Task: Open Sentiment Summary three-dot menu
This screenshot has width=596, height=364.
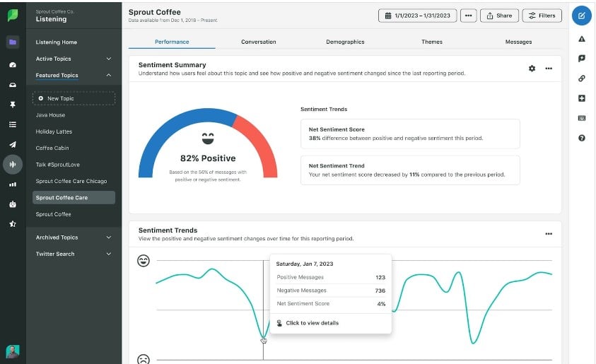Action: click(x=549, y=69)
